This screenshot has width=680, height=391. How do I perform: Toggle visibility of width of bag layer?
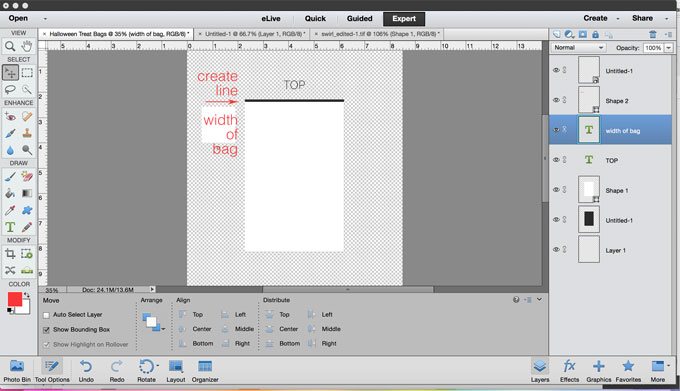pos(556,130)
